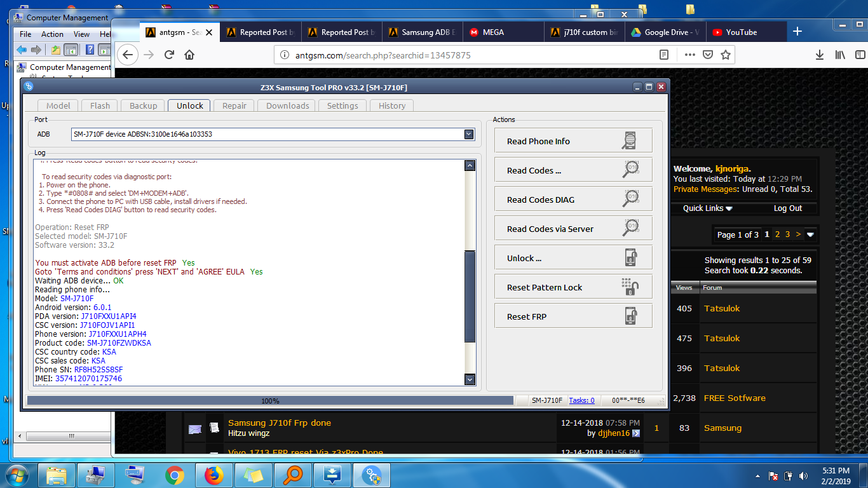Toggle reader view icon in address bar
868x488 pixels.
pos(664,55)
